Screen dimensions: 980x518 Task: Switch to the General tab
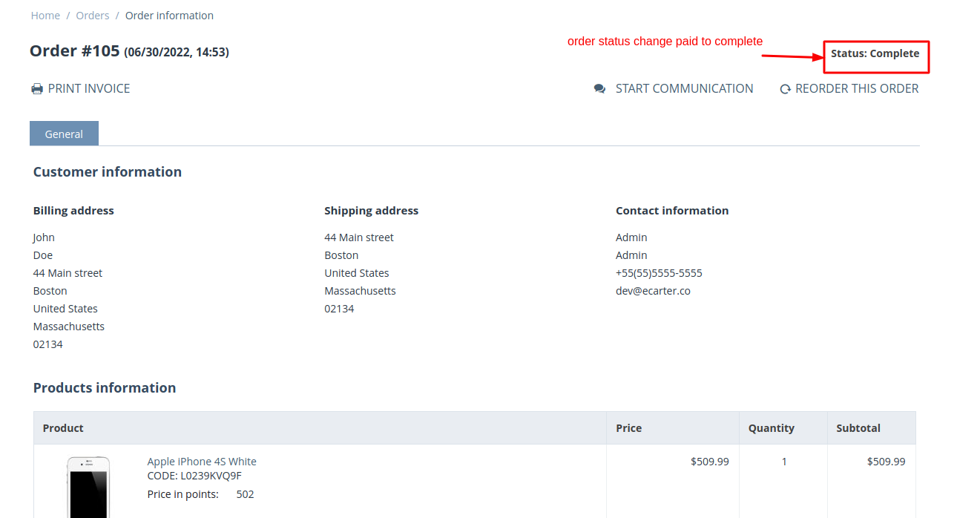(64, 134)
